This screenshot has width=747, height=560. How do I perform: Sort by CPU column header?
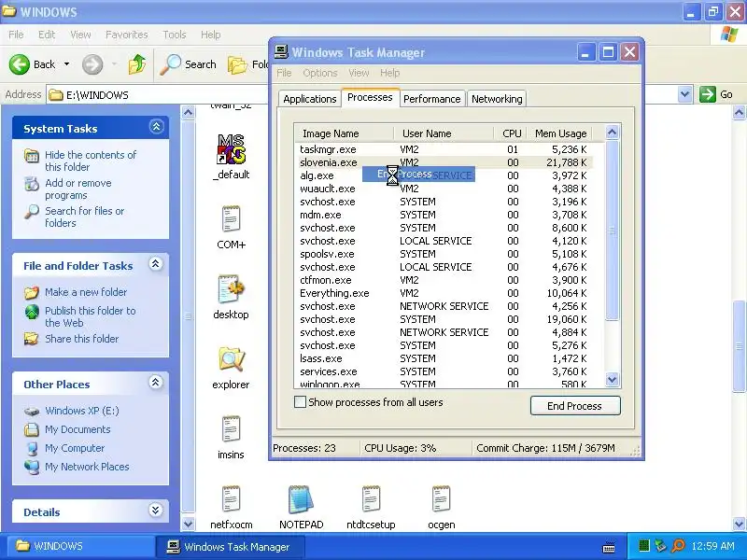pos(511,133)
